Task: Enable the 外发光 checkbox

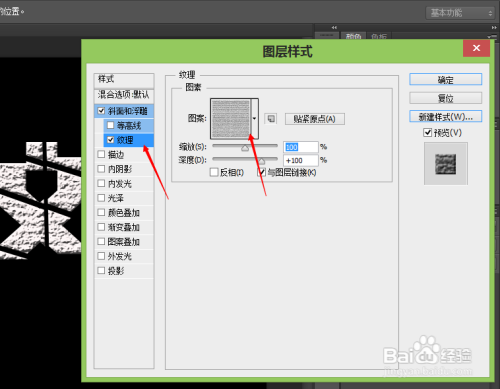Action: [x=101, y=256]
